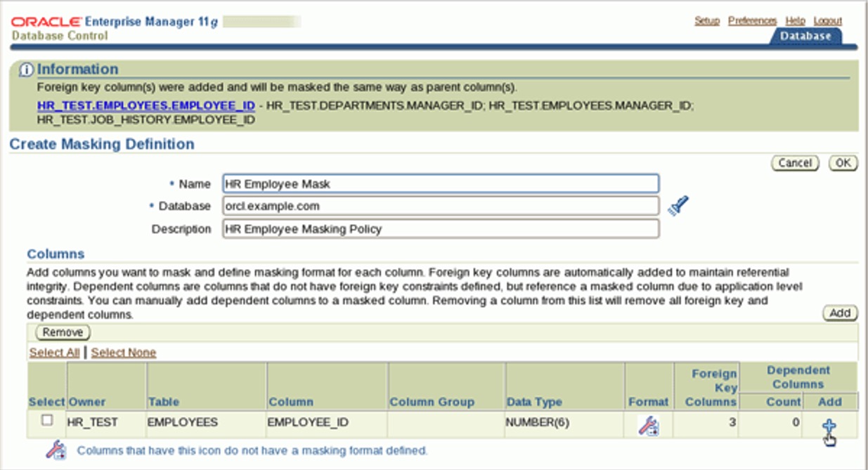This screenshot has width=868, height=470.
Task: Open the Preferences link
Action: click(752, 21)
